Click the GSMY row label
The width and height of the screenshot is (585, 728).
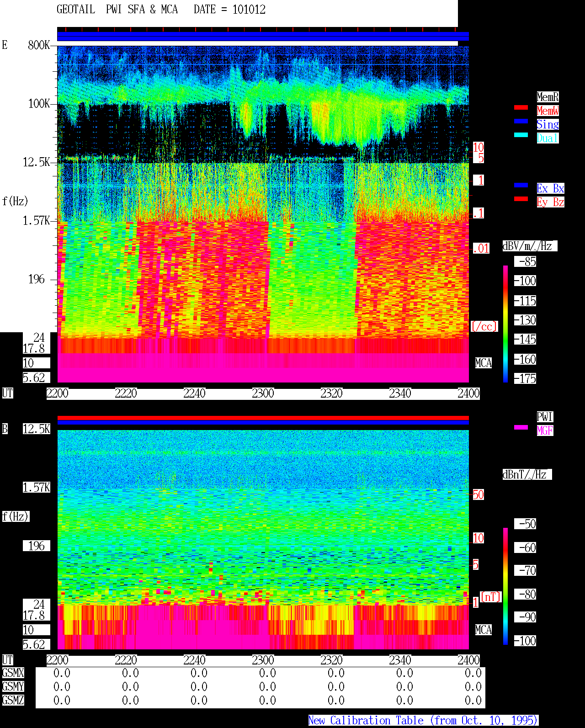[13, 686]
